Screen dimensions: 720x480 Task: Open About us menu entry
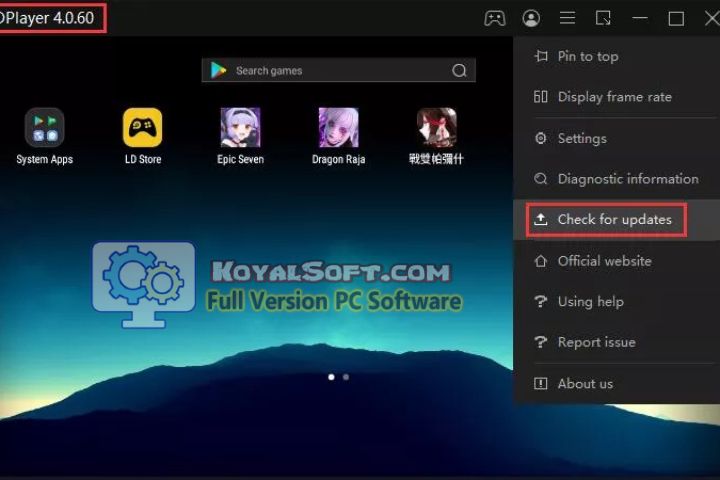(616, 384)
